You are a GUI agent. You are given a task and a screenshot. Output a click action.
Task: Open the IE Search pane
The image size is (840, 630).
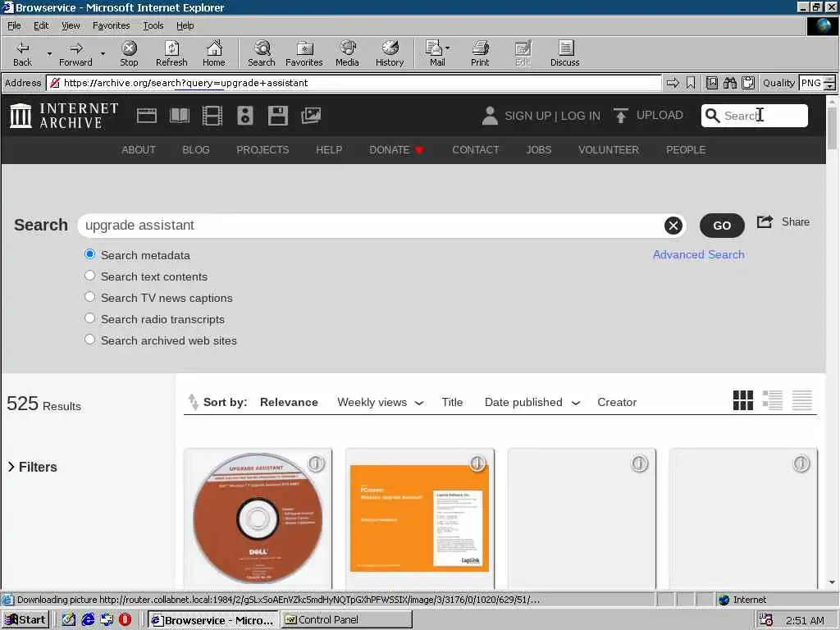click(262, 53)
